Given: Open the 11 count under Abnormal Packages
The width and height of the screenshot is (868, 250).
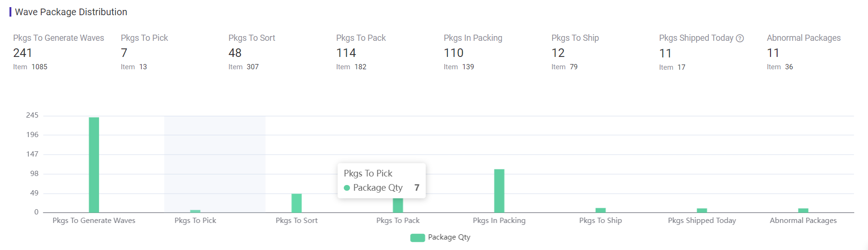Looking at the screenshot, I should pos(773,53).
